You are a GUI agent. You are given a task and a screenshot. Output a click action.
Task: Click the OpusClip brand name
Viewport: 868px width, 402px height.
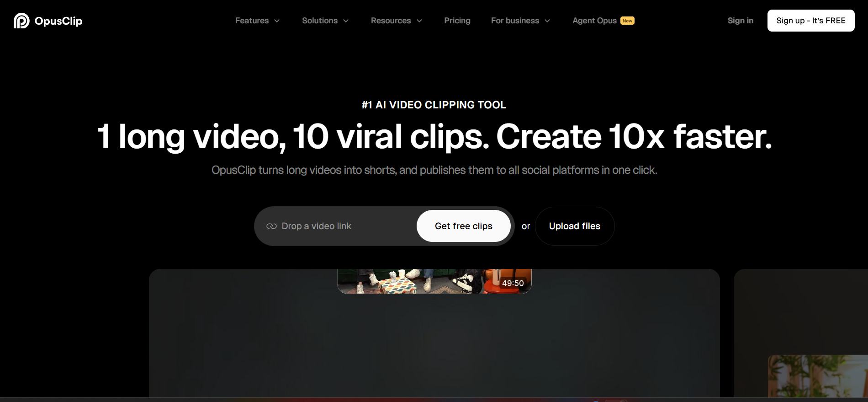pos(58,21)
